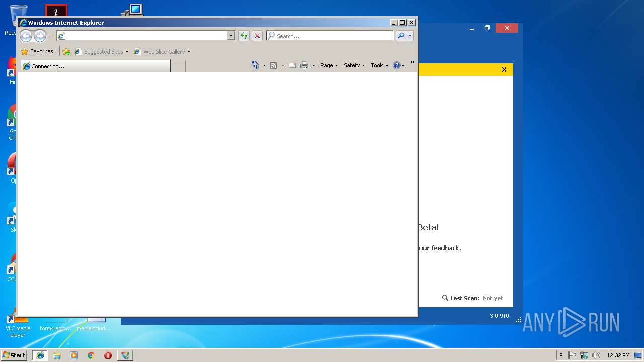Open volume speaker tray icon

596,355
